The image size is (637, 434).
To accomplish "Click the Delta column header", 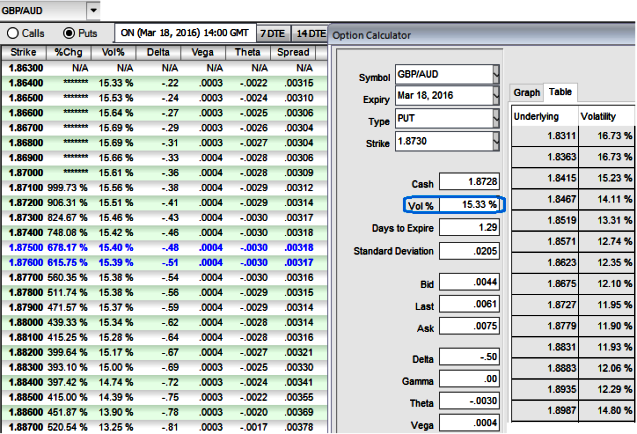I will click(x=160, y=52).
